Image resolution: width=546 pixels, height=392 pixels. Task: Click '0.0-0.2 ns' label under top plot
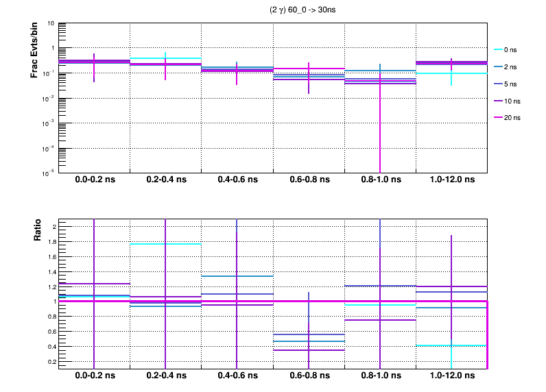(94, 180)
